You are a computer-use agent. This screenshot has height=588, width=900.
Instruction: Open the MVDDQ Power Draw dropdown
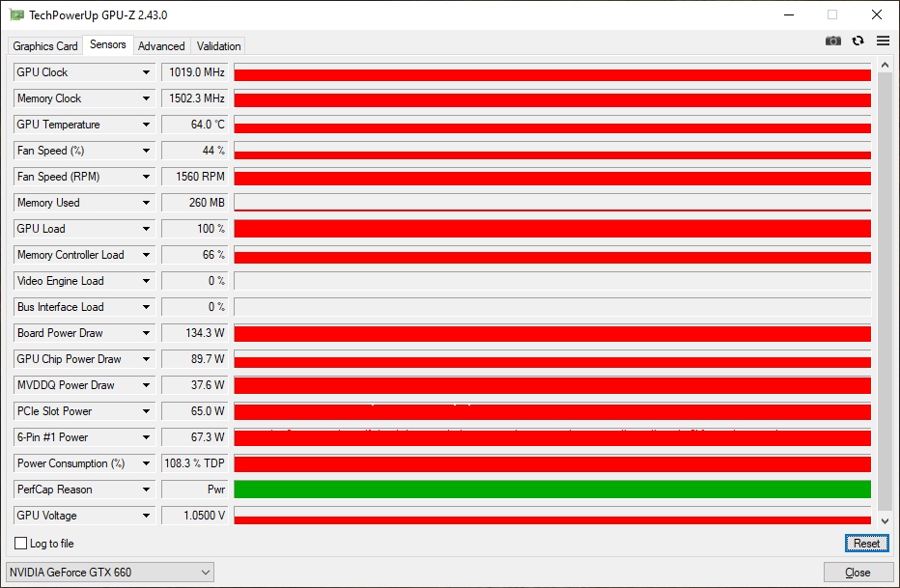84,385
